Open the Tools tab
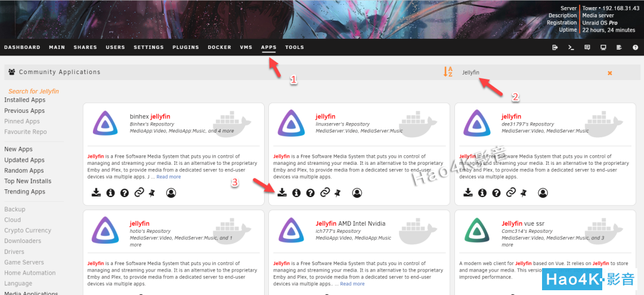644x295 pixels. click(x=295, y=47)
